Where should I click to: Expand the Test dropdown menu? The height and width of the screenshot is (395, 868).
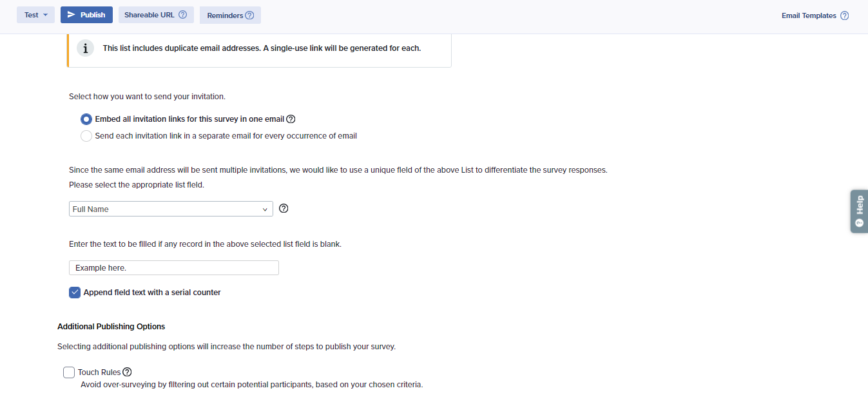tap(35, 15)
